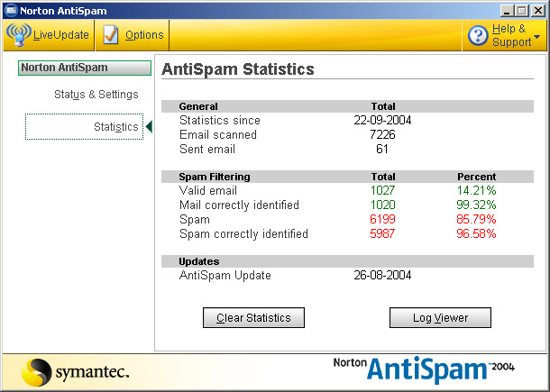Close the Norton AntiSpam window
Screen dimensions: 550x392
point(537,11)
